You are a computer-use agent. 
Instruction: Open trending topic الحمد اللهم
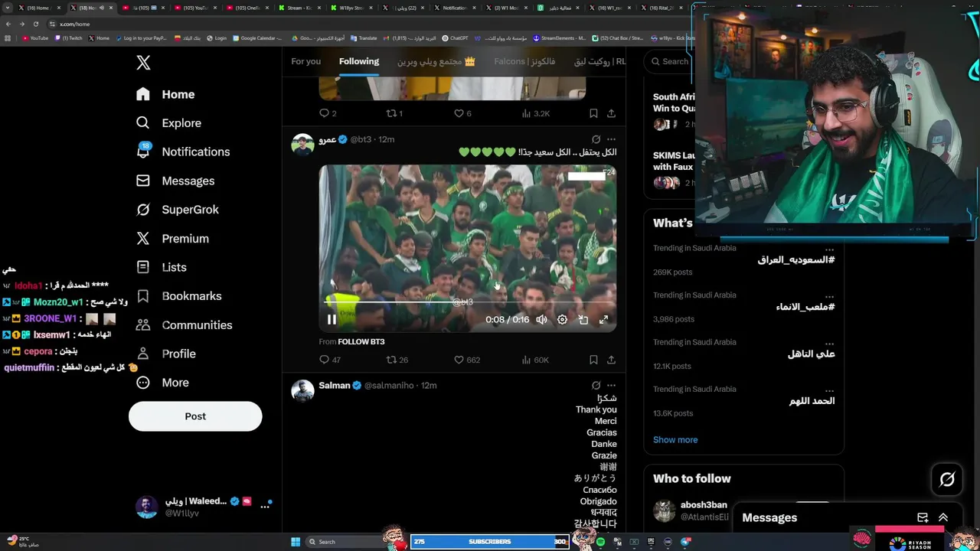[812, 401]
